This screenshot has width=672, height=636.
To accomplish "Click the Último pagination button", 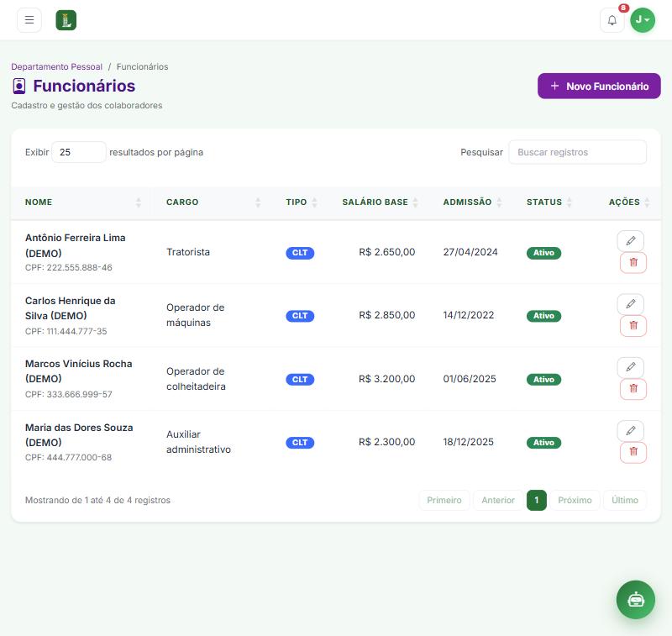I will pyautogui.click(x=625, y=500).
